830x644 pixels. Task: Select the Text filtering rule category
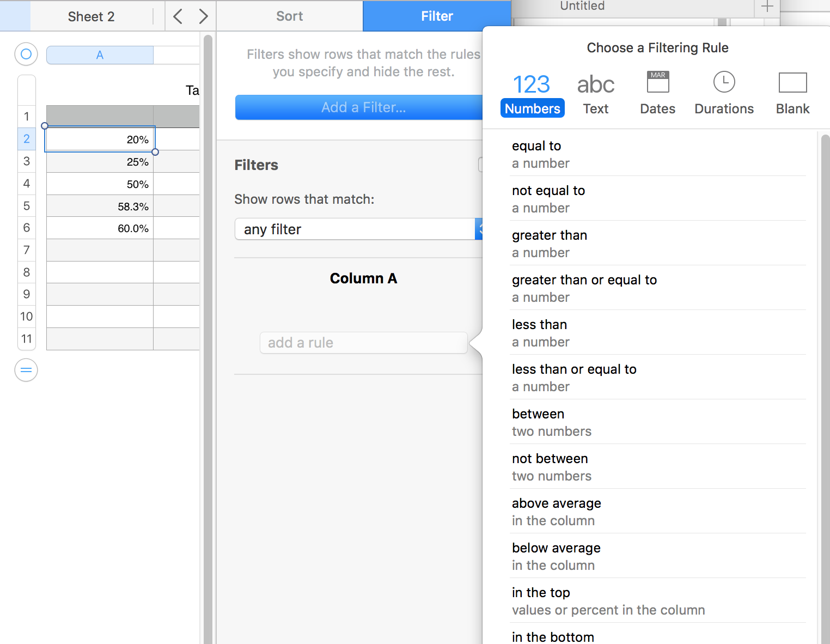tap(595, 93)
